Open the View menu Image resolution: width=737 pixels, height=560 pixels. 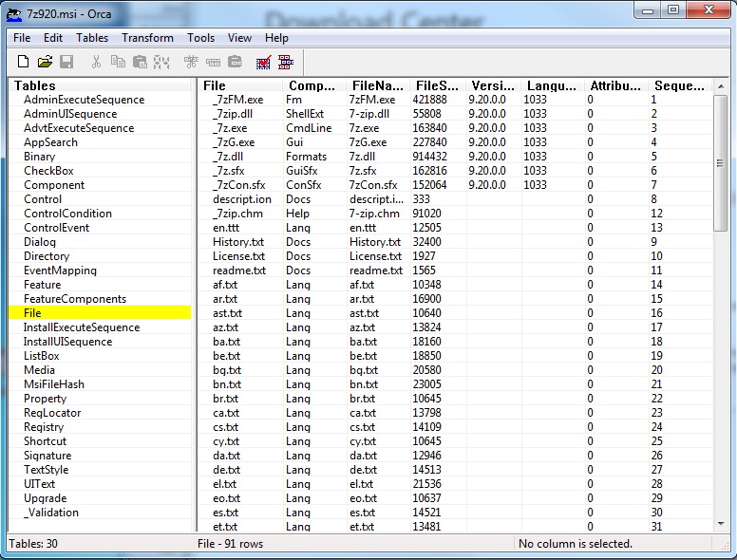click(239, 38)
